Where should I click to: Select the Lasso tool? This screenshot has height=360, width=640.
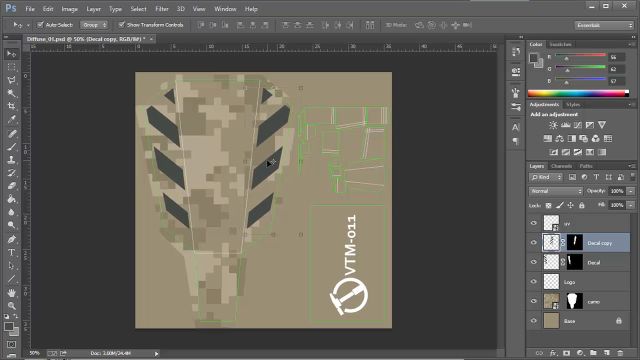(x=11, y=80)
